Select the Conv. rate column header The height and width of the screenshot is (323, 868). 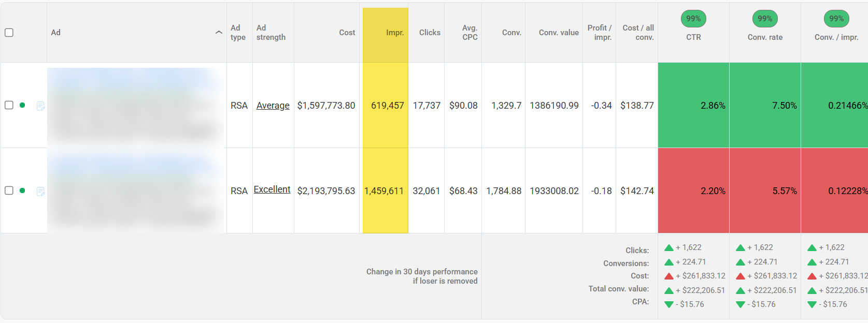(x=765, y=37)
